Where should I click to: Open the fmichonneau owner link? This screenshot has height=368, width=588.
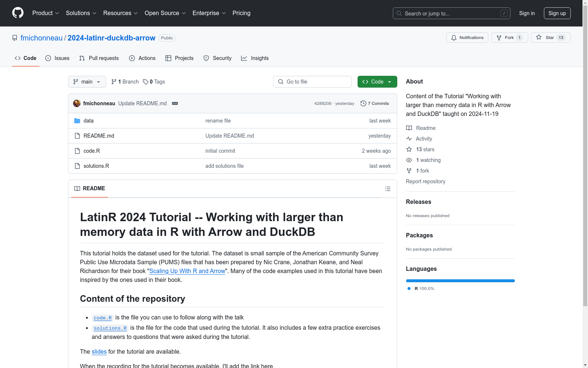(x=42, y=38)
